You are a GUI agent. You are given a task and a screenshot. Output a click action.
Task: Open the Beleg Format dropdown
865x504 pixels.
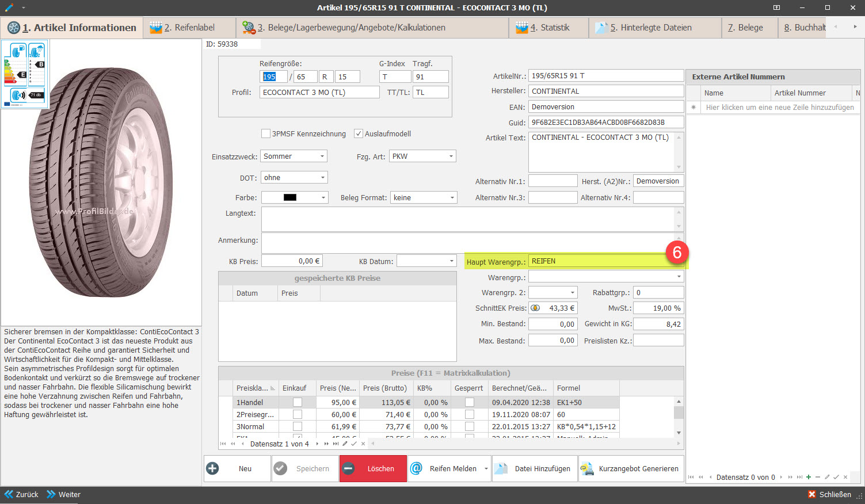(452, 198)
